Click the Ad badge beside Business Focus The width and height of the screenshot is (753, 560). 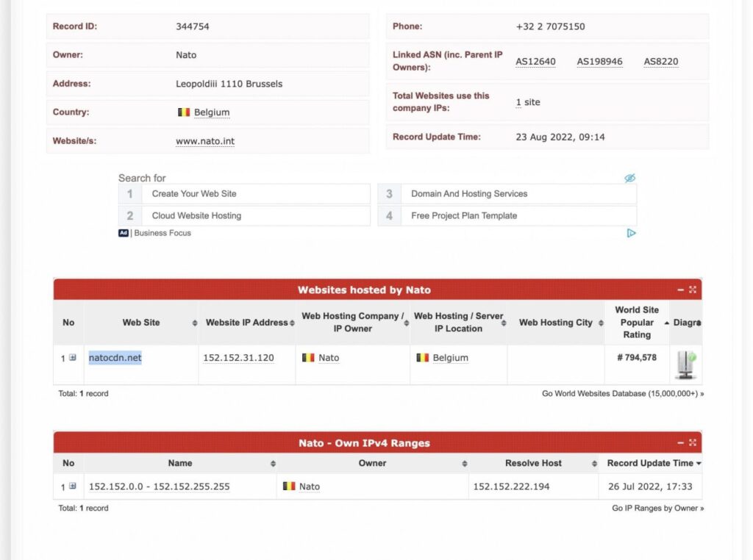click(124, 233)
